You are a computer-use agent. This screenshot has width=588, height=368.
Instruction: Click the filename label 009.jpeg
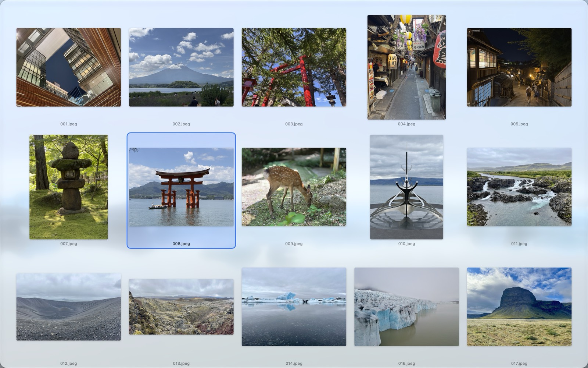coord(294,244)
